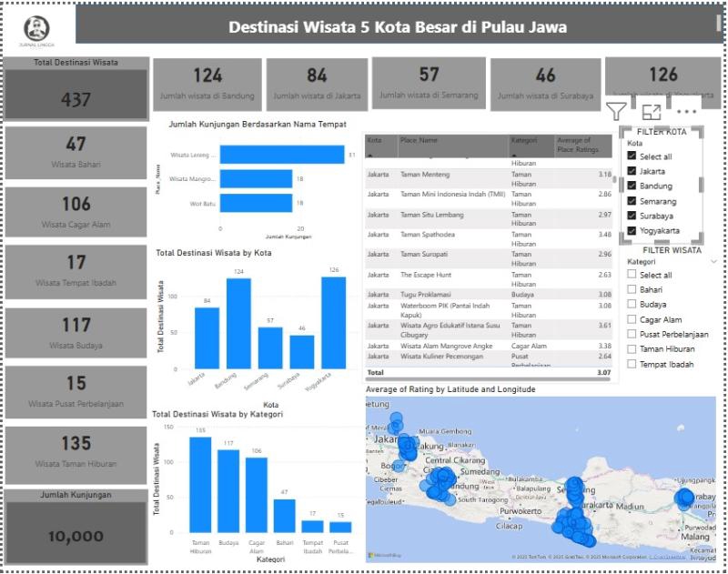Check Select all in the Kategori filter
This screenshot has width=728, height=574.
coord(632,274)
